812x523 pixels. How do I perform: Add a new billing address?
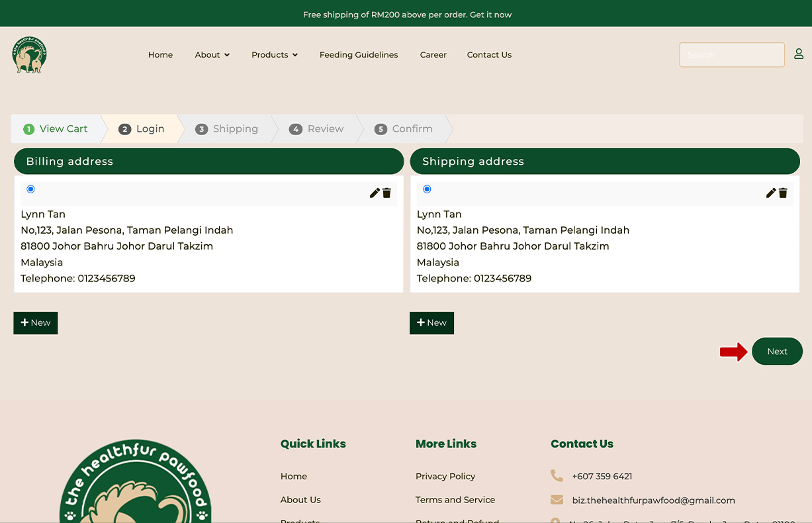[36, 323]
